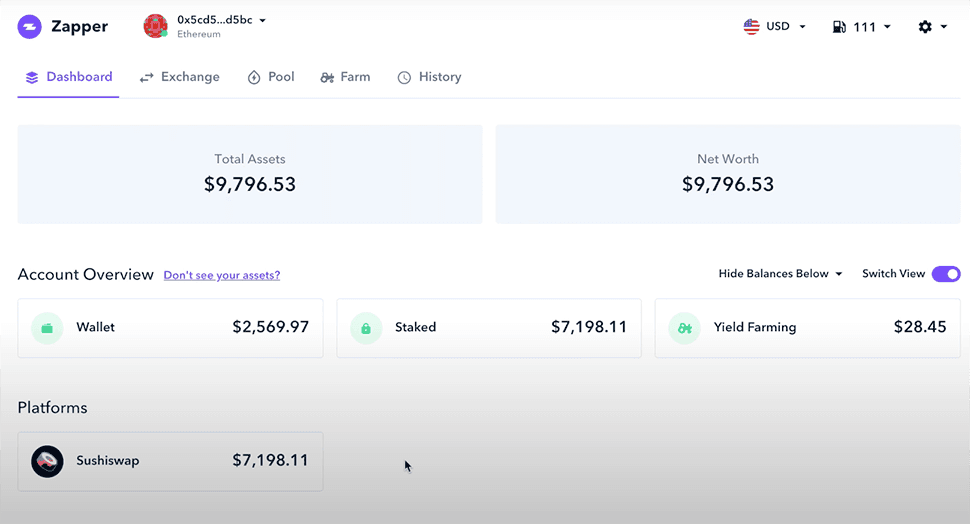Expand the gas price 111 dropdown
This screenshot has width=970, height=524.
[886, 27]
